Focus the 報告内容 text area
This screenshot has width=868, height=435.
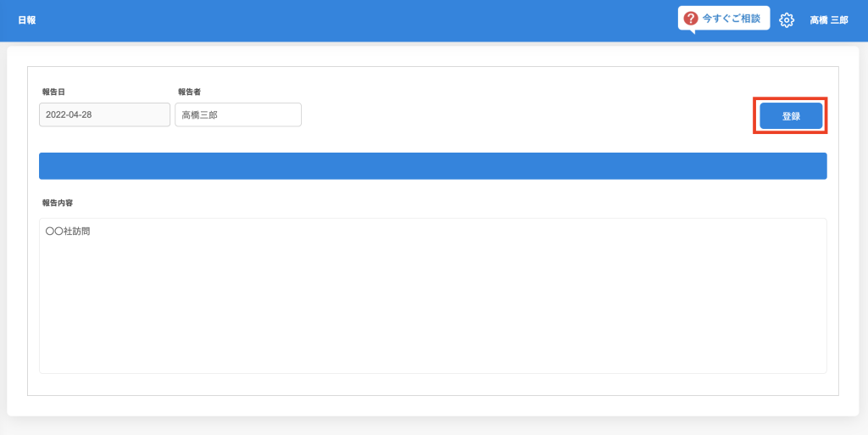point(433,296)
